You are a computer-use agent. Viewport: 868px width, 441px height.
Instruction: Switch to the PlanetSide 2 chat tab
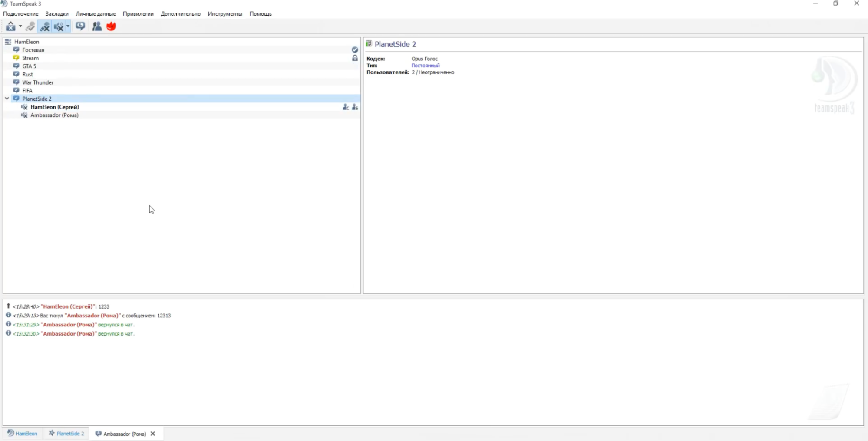pos(66,434)
